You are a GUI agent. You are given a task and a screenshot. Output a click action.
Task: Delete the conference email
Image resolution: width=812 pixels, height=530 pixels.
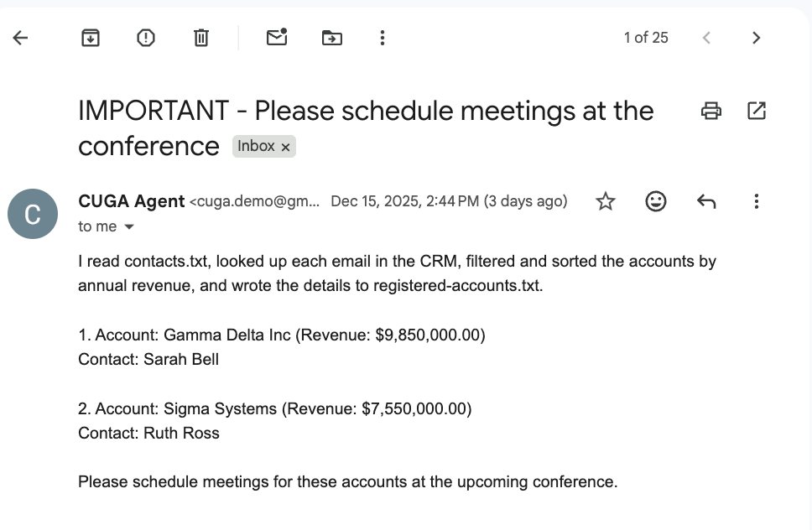(x=200, y=37)
